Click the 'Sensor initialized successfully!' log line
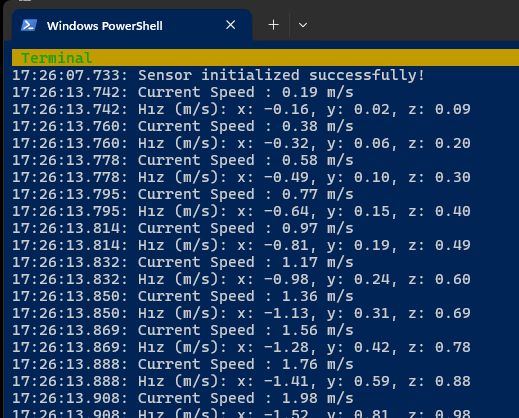Screen dimensions: 519x418 point(219,75)
